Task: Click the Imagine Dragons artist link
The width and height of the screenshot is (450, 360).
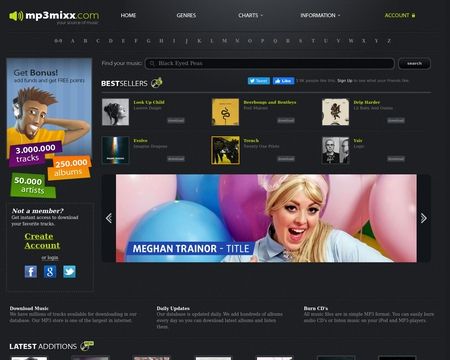Action: click(x=150, y=146)
